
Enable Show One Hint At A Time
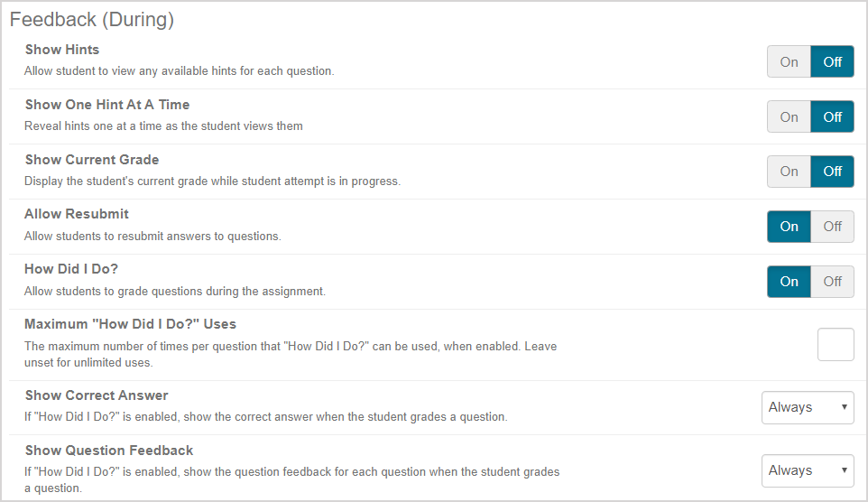[x=789, y=116]
